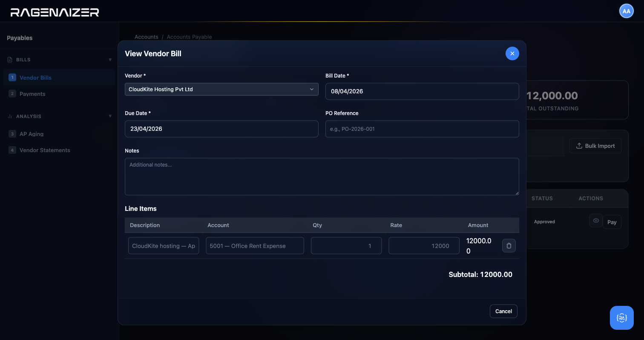Screen dimensions: 644x340
Task: Click the Line Items heading
Action: click(x=141, y=209)
